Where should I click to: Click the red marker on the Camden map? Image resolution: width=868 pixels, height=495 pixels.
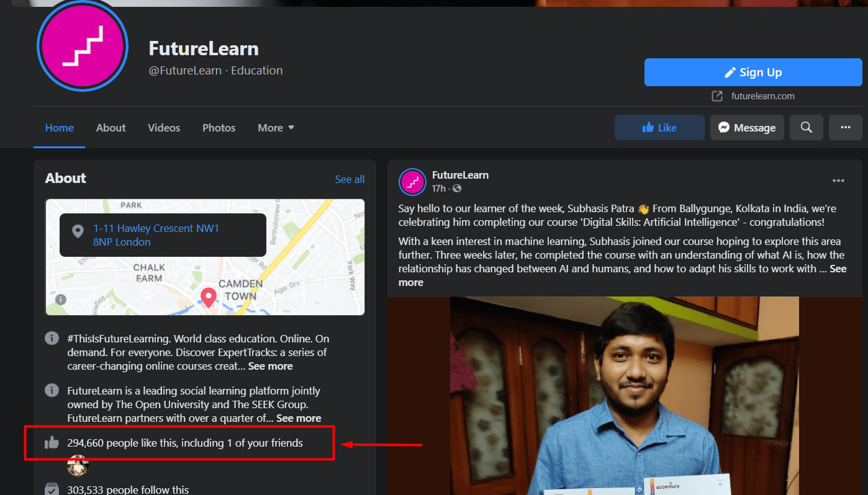click(209, 297)
